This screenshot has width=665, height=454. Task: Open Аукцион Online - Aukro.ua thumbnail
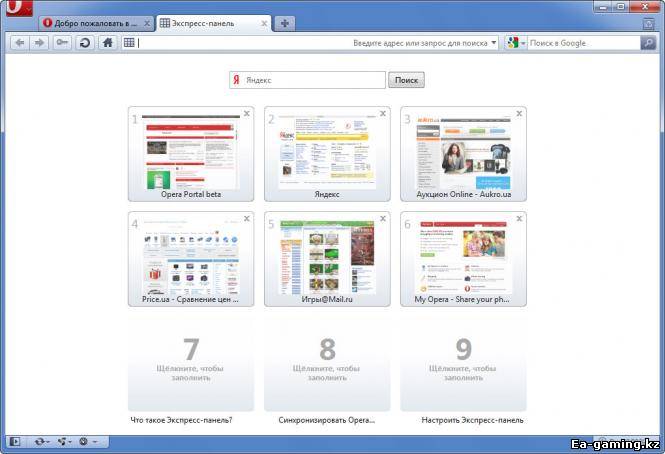(463, 154)
